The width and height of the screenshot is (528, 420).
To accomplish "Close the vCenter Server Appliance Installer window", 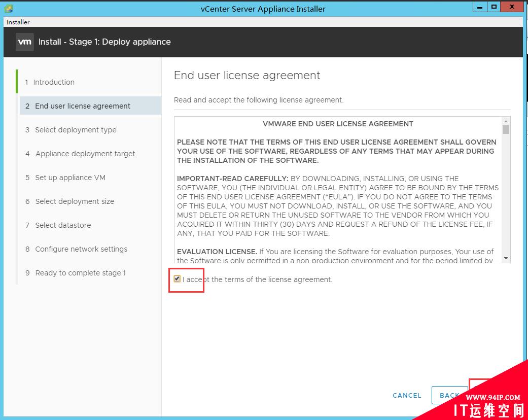I will (x=512, y=7).
